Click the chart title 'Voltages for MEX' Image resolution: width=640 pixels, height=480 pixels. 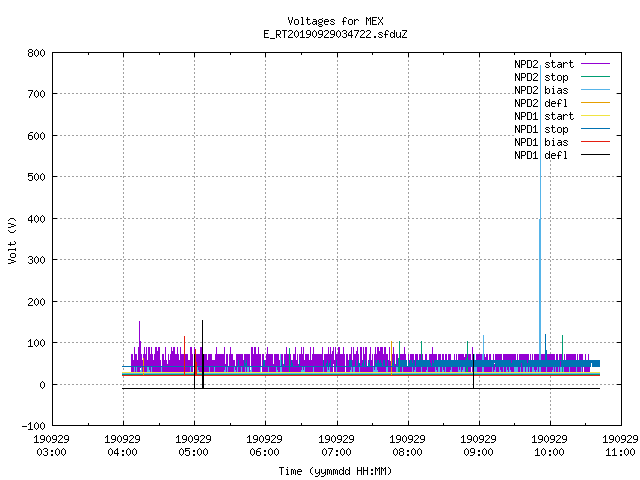click(335, 21)
